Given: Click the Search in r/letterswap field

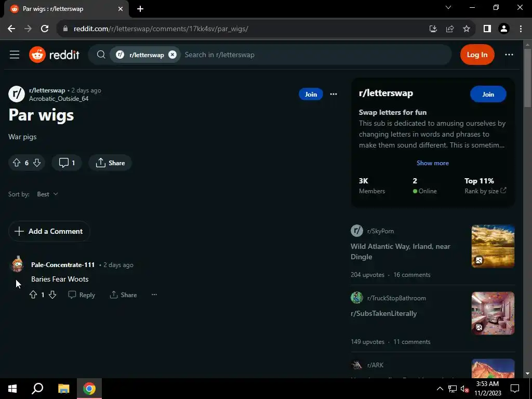Looking at the screenshot, I should click(x=315, y=55).
